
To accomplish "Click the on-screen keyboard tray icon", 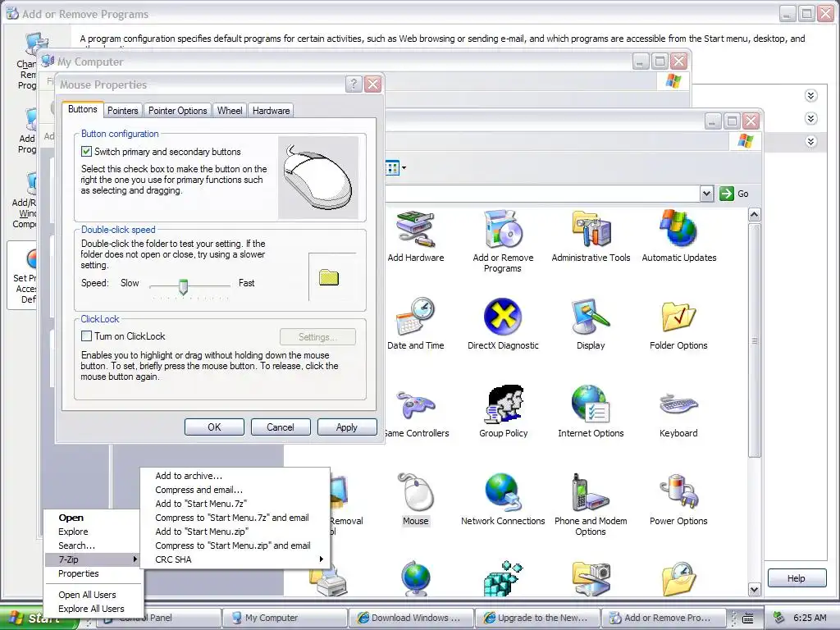I will [x=749, y=619].
